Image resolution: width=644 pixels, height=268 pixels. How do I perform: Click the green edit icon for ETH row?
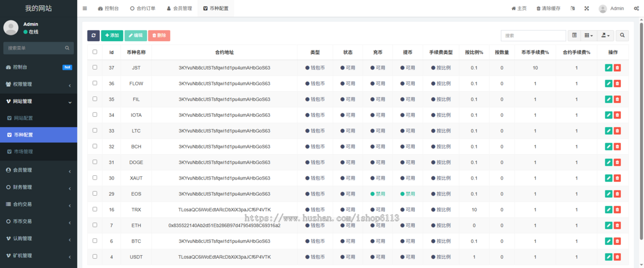[608, 226]
